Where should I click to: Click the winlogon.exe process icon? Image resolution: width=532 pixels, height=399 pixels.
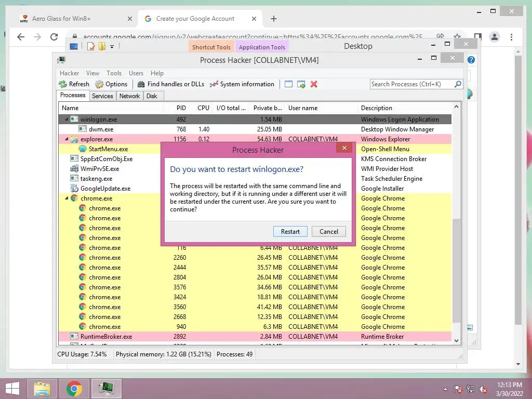pos(74,119)
